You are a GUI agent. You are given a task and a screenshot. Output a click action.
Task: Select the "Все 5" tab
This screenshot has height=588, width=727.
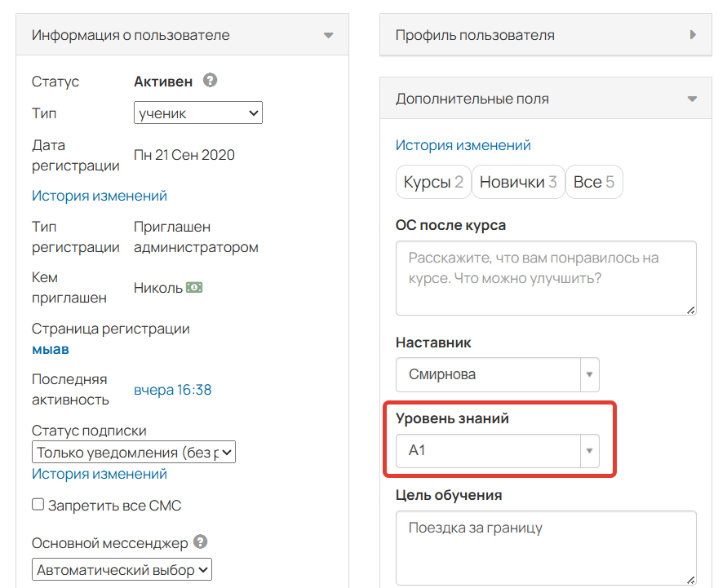594,182
